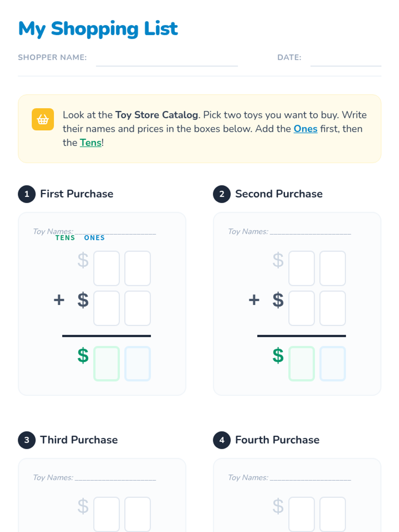Screen dimensions: 399x532
Task: Select First Purchase second row ones box
Action: click(138, 308)
